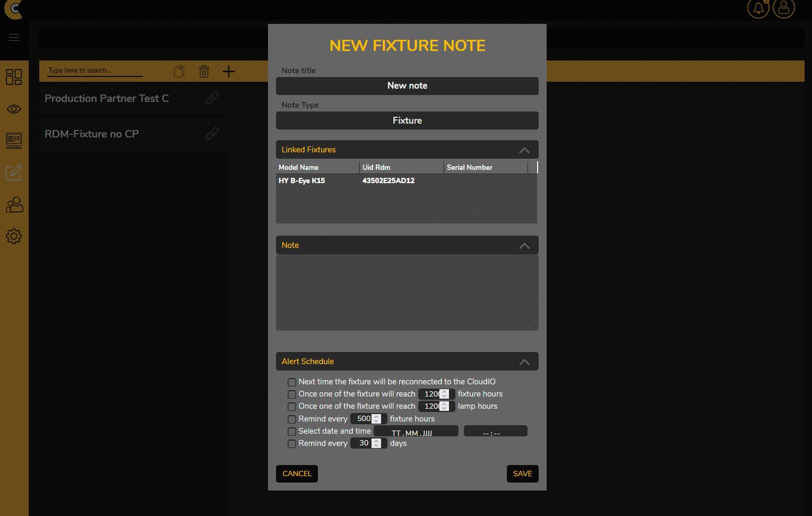Open the settings gear in sidebar
The image size is (812, 516).
coord(14,236)
